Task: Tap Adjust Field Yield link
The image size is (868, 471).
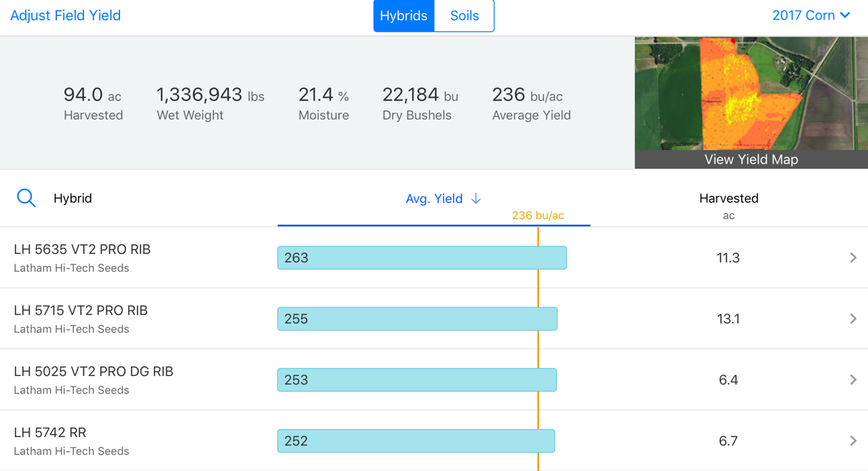Action: pos(66,16)
